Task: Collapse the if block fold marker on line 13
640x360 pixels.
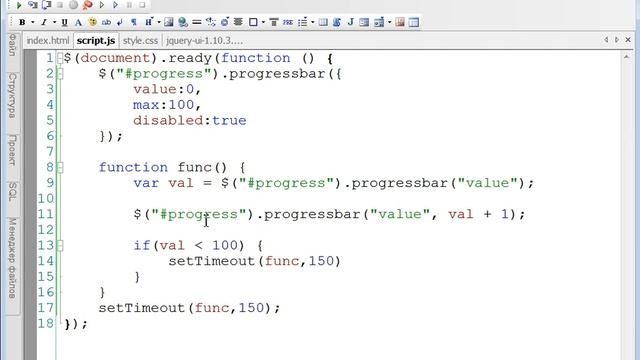Action: pos(60,246)
